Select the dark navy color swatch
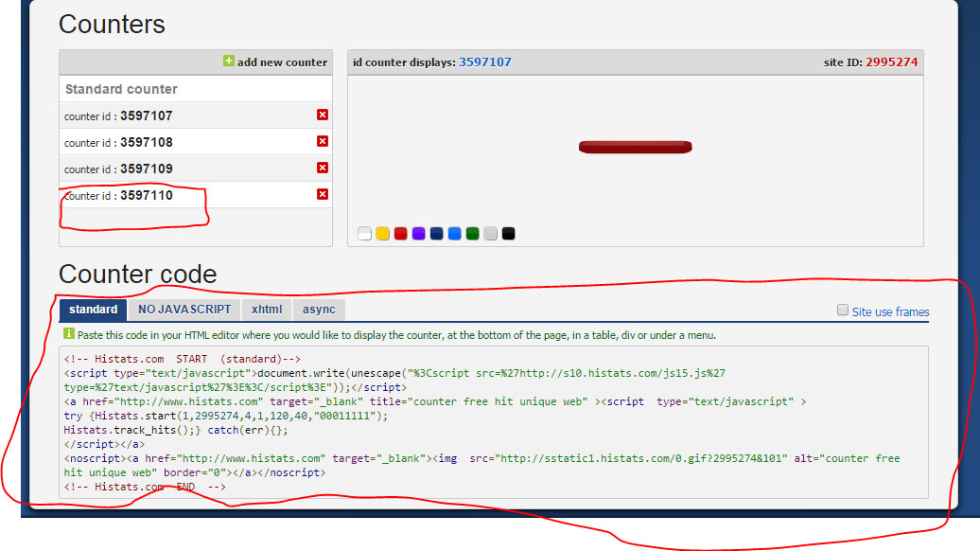The height and width of the screenshot is (551, 980). click(x=437, y=234)
